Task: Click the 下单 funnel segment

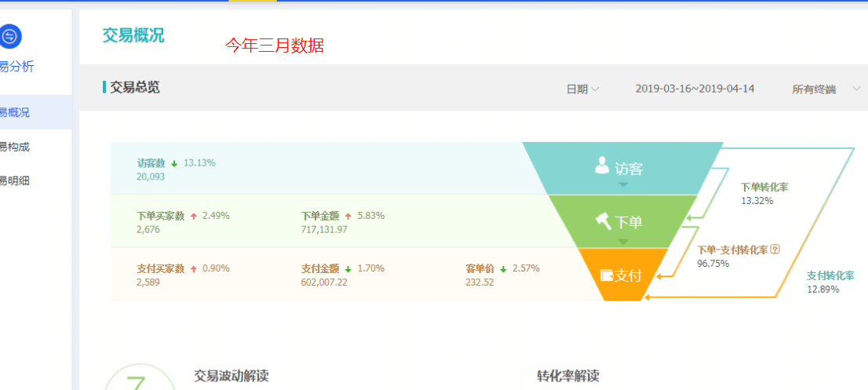Action: point(623,221)
